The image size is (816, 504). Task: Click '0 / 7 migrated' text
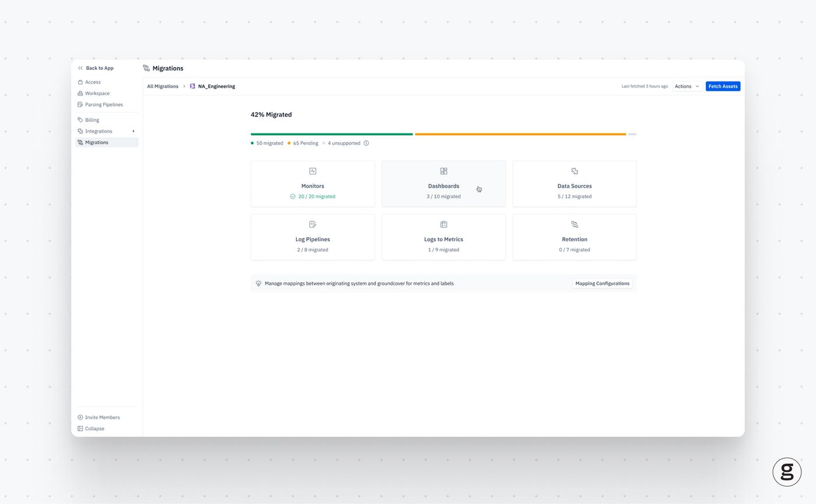[575, 250]
